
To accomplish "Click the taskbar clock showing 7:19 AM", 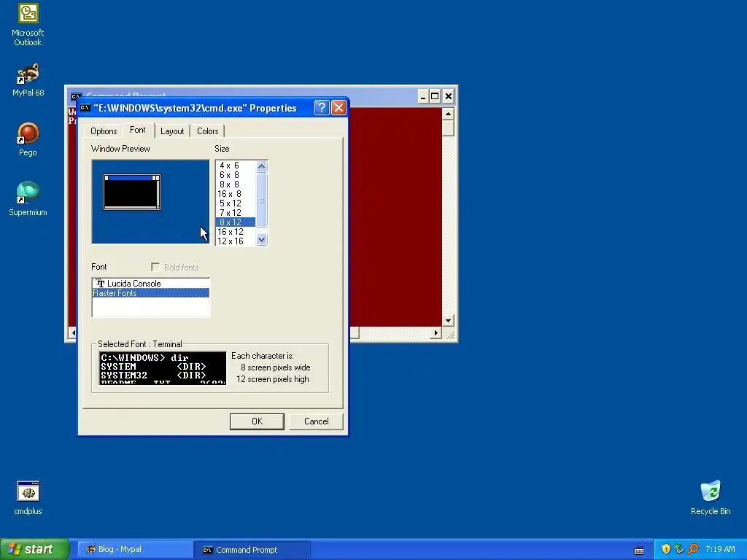I will pos(720,549).
